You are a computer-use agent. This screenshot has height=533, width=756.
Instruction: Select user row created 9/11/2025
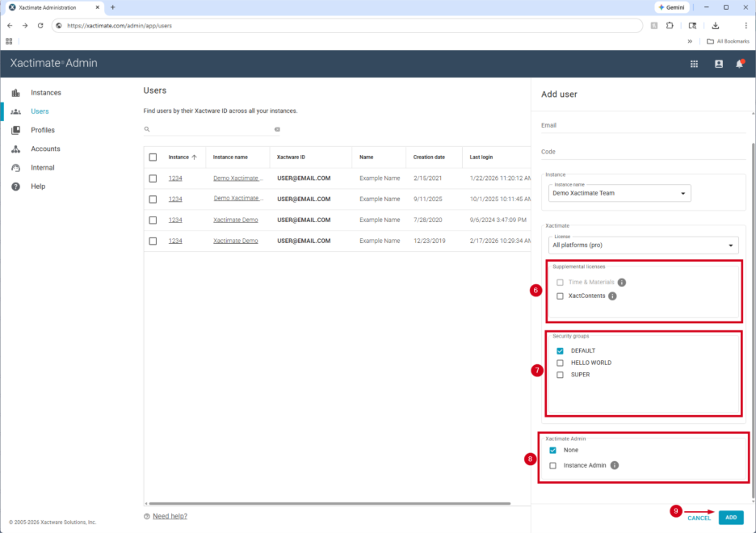tap(153, 199)
